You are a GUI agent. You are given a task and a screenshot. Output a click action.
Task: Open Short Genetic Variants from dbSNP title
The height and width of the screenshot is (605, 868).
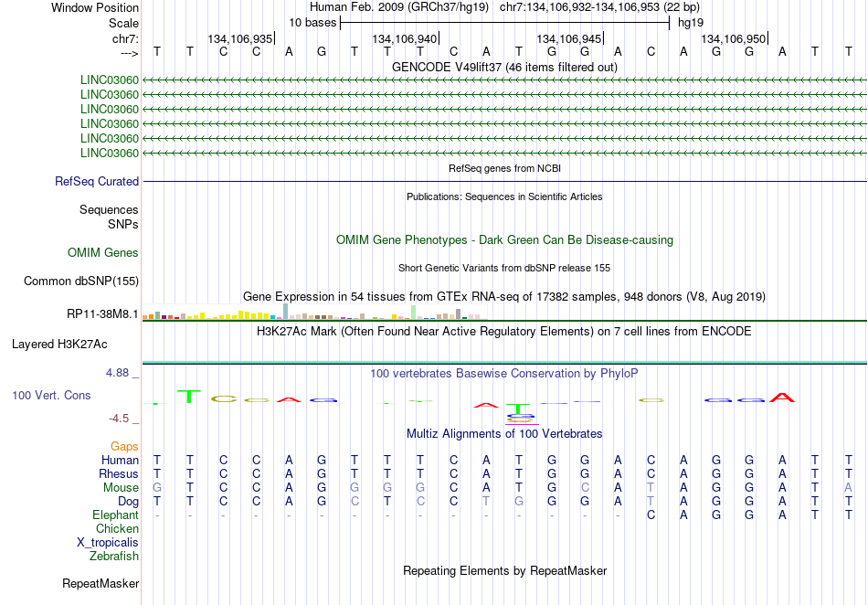click(504, 268)
